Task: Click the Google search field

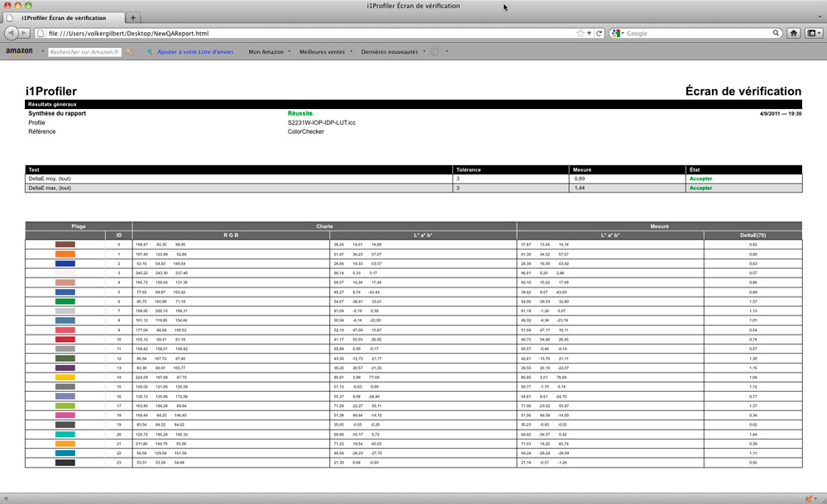Action: 698,33
